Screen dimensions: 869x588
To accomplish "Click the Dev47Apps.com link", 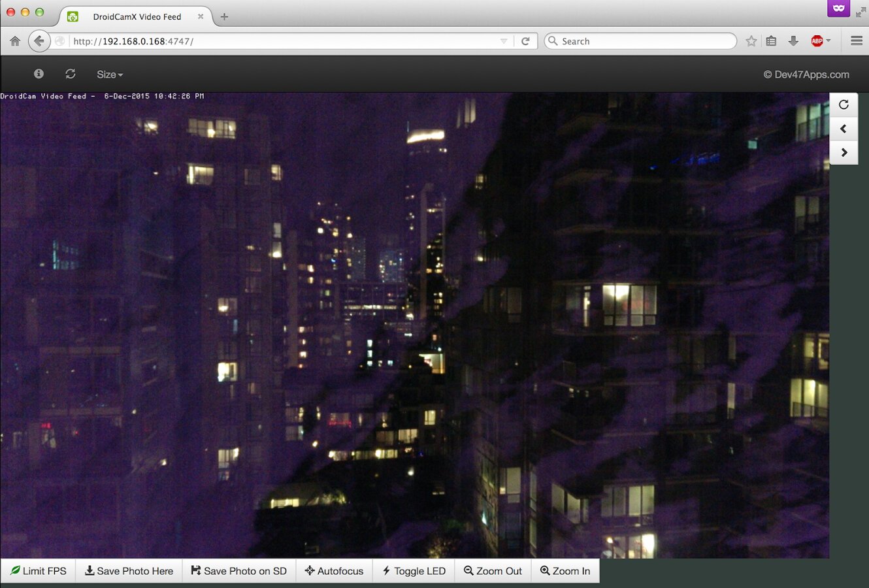I will pyautogui.click(x=806, y=74).
